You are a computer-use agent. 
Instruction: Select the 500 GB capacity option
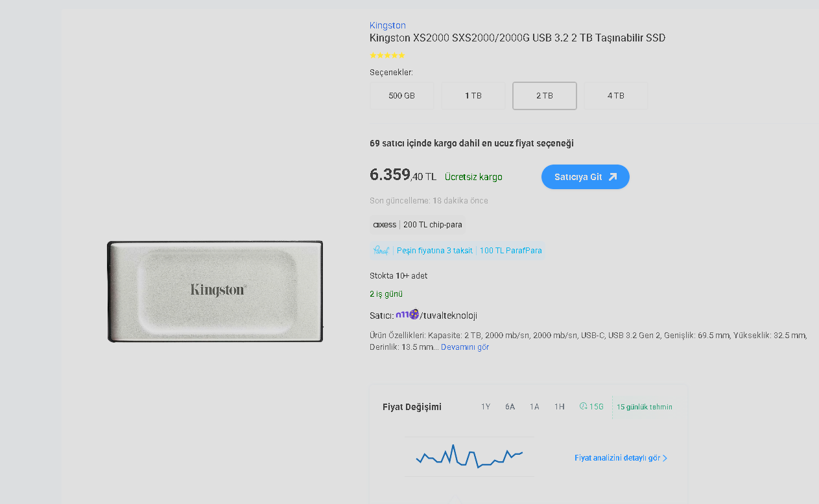coord(402,96)
